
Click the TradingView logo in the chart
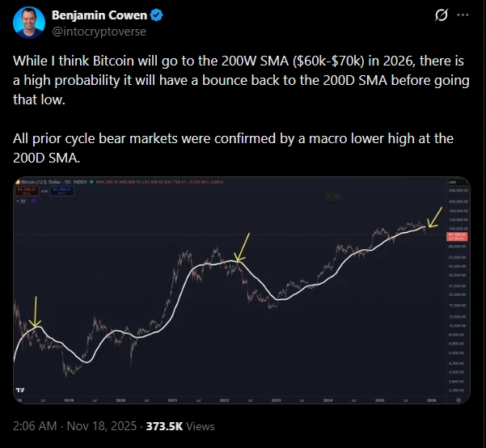[20, 391]
